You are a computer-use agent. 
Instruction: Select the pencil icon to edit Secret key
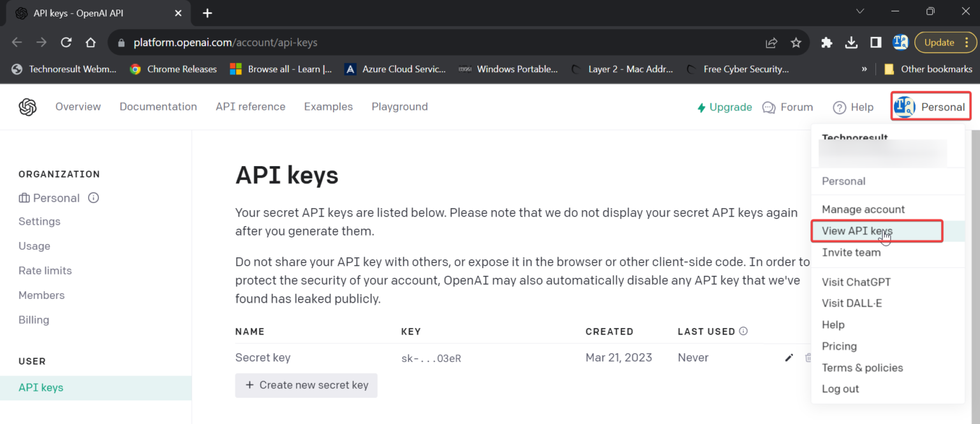(x=789, y=358)
